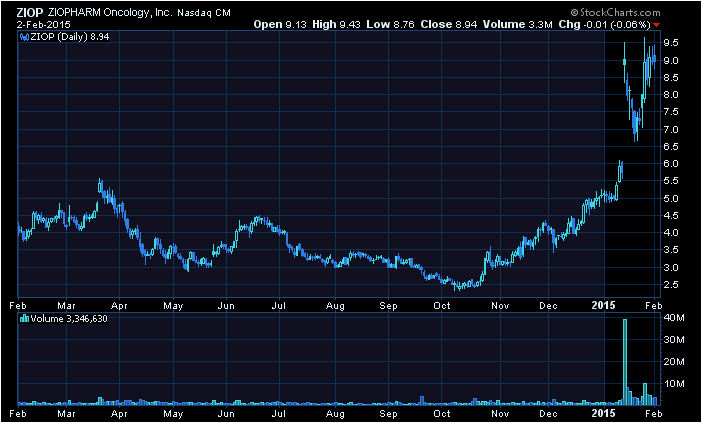Click the 9.5 price axis label
The image size is (702, 423).
pos(671,43)
